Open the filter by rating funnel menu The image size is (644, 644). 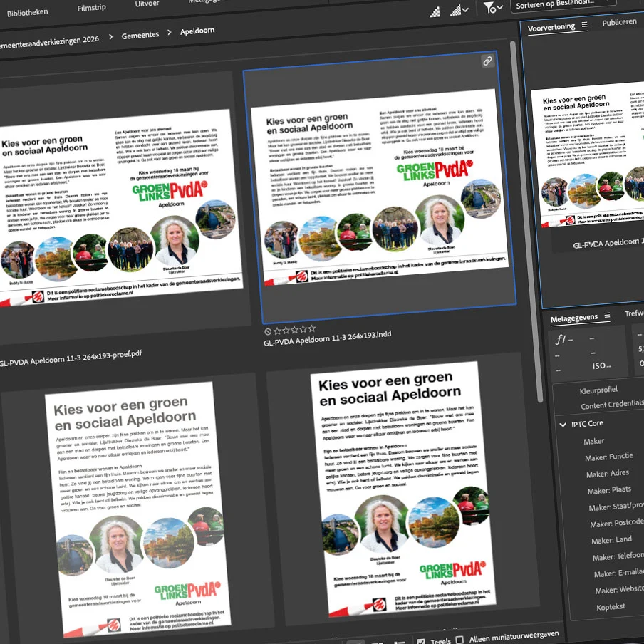point(493,7)
